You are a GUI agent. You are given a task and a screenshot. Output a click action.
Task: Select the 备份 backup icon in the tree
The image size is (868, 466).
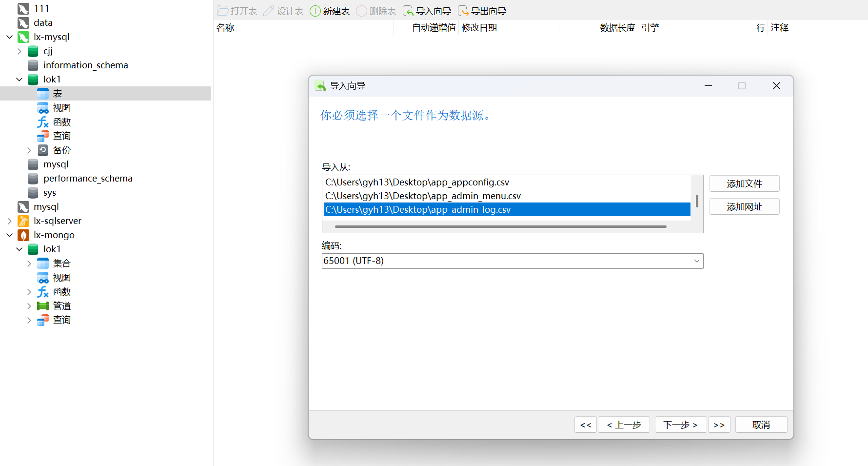pos(43,150)
